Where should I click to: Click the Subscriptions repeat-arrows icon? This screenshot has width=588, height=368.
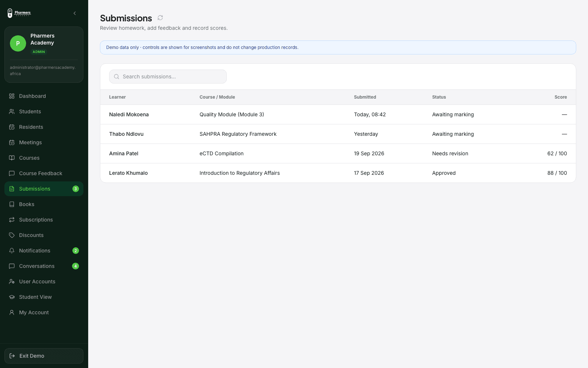(12, 220)
